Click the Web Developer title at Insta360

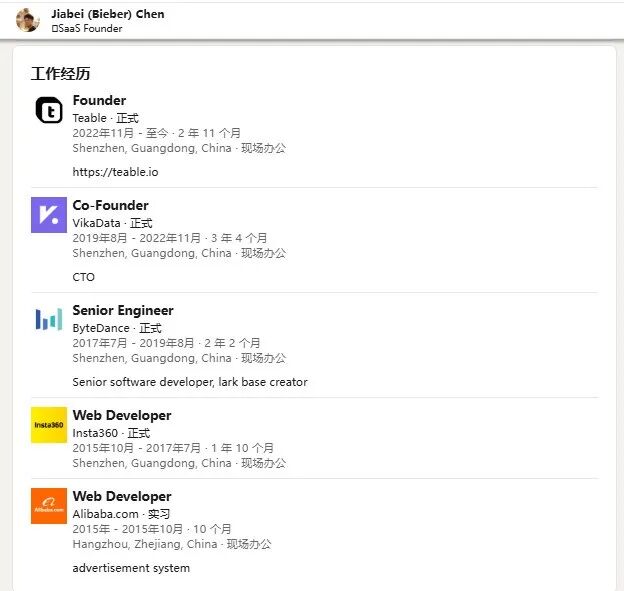pyautogui.click(x=122, y=415)
